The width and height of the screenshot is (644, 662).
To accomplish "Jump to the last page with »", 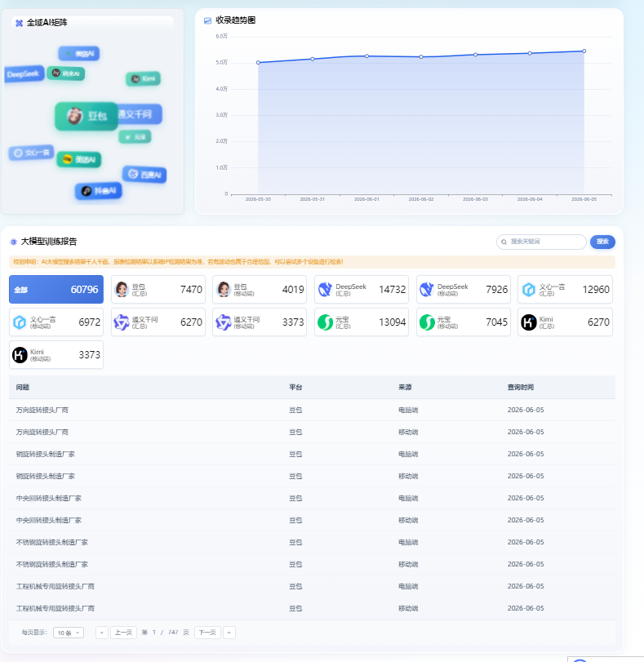I will tap(229, 633).
